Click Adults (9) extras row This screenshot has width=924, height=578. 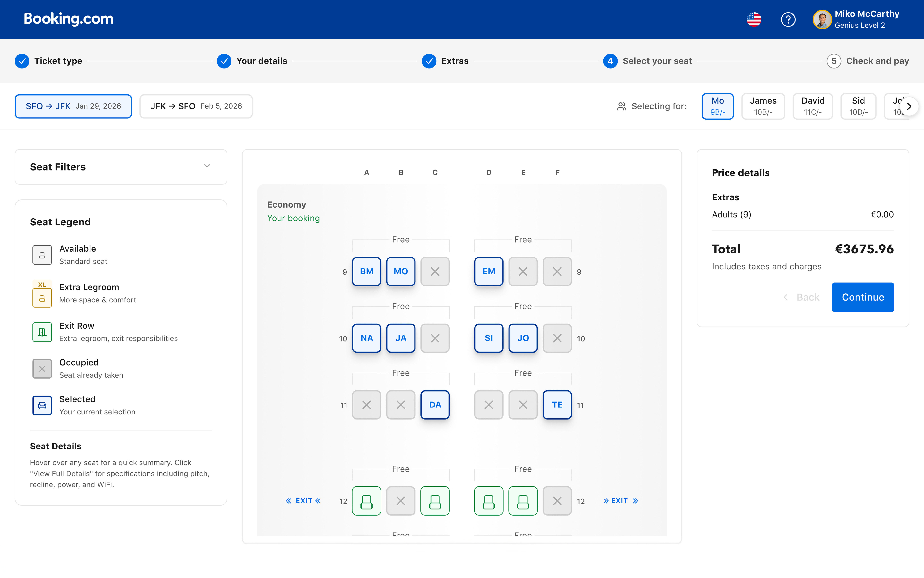(x=803, y=215)
